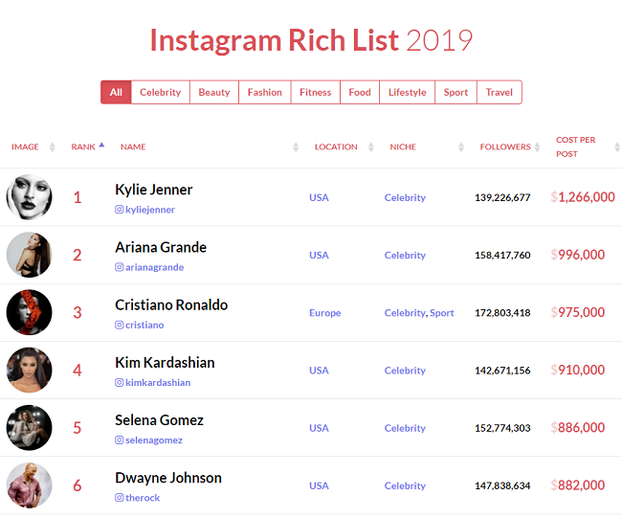Sort table by Niche column arrows

coord(461,147)
